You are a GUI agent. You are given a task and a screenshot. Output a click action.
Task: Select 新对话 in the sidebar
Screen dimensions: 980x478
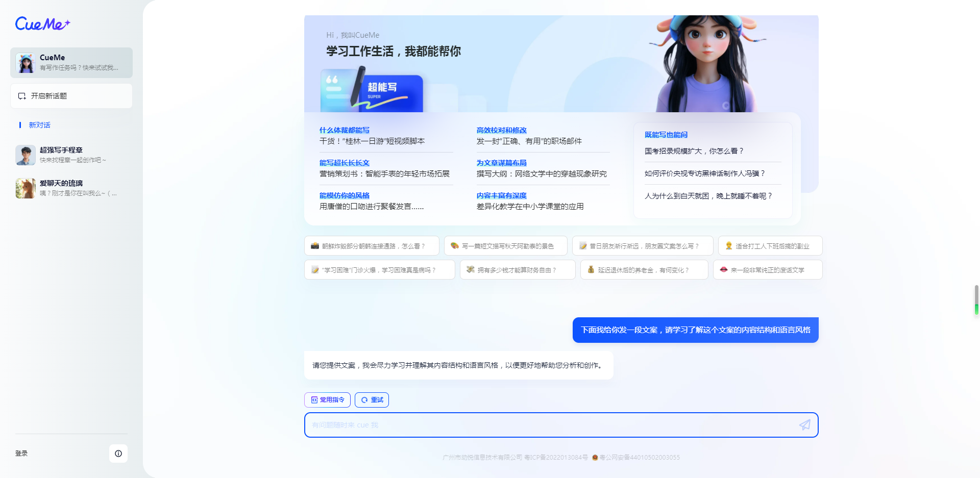[39, 125]
